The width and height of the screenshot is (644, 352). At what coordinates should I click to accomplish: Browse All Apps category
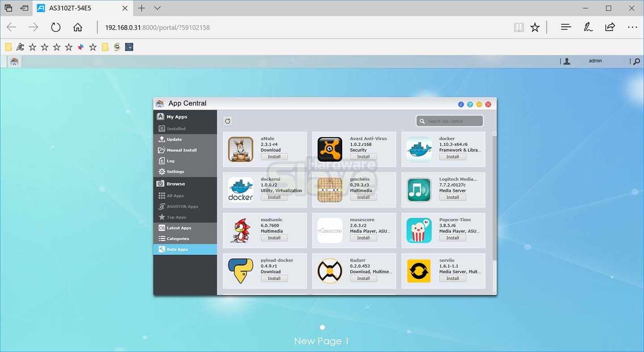[185, 196]
